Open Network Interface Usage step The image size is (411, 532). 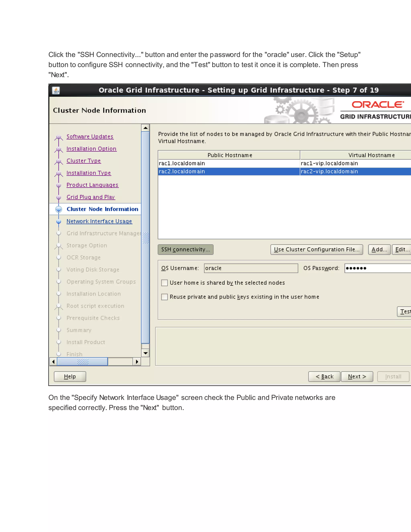tap(99, 221)
